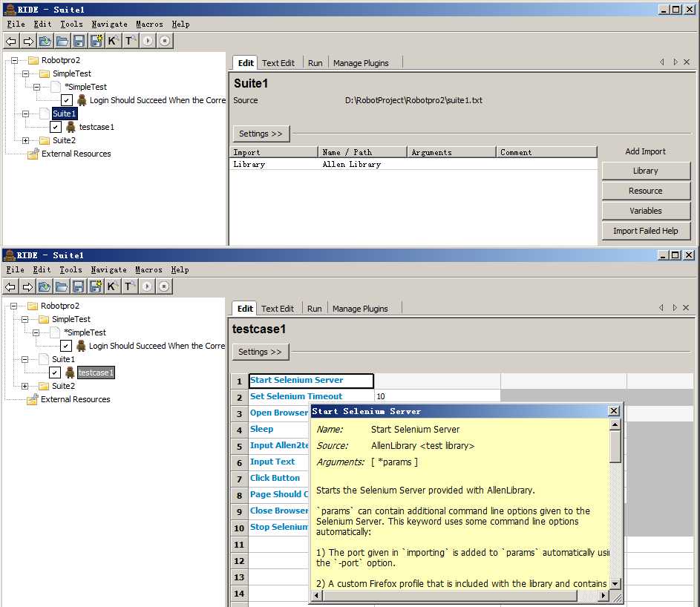Open Macros menu in bottom RIDE window
The width and height of the screenshot is (700, 607).
tap(148, 269)
